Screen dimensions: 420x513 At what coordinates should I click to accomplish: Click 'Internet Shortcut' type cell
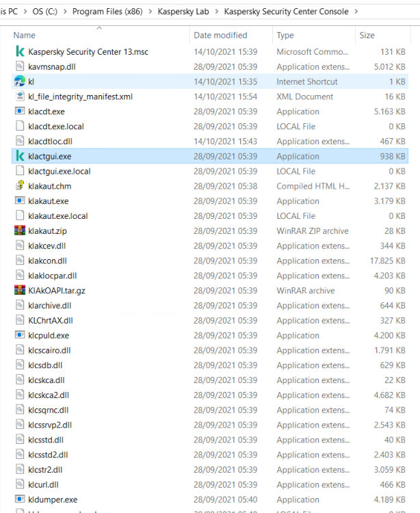307,81
